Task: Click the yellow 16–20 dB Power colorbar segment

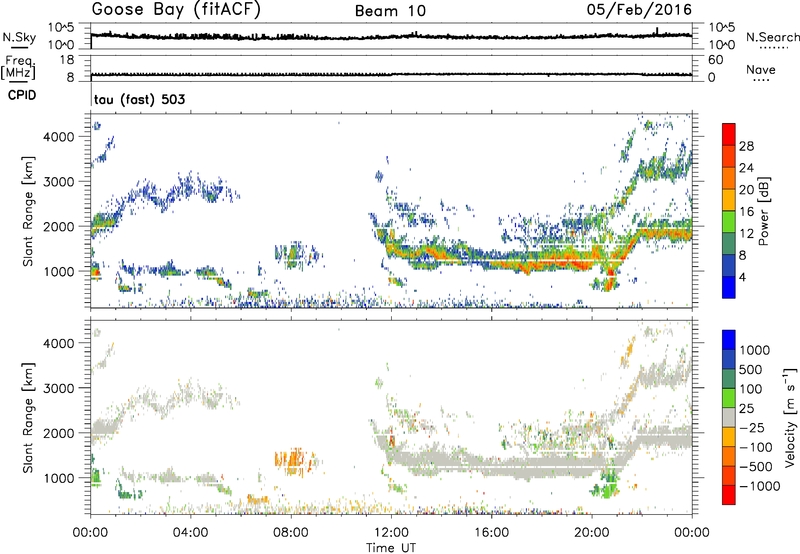Action: (729, 199)
